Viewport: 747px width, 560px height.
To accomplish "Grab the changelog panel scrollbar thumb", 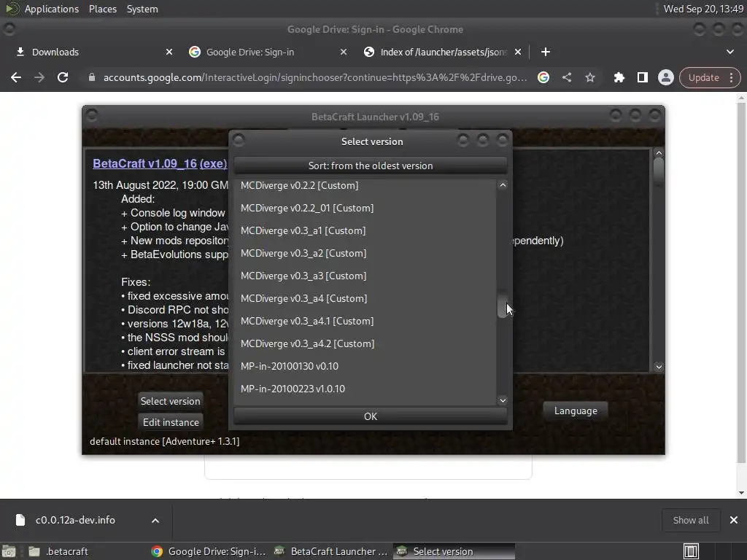I will coord(659,171).
